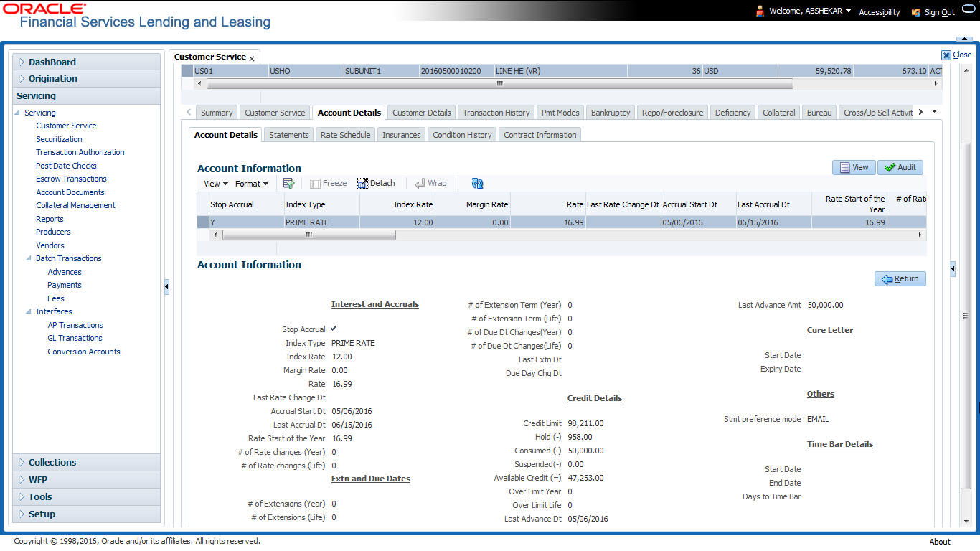Image resolution: width=980 pixels, height=551 pixels.
Task: Open the Welcome, ABSHEKAR user dropdown
Action: pyautogui.click(x=810, y=11)
